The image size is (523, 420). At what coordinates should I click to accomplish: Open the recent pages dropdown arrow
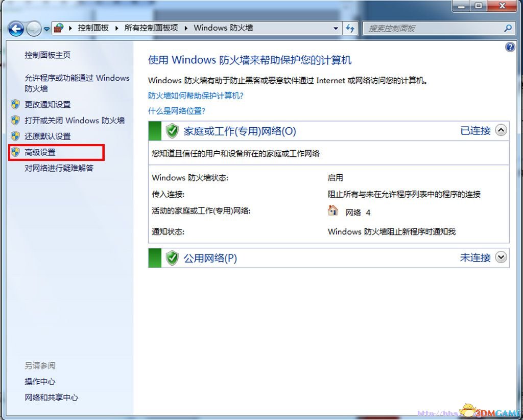[x=46, y=29]
